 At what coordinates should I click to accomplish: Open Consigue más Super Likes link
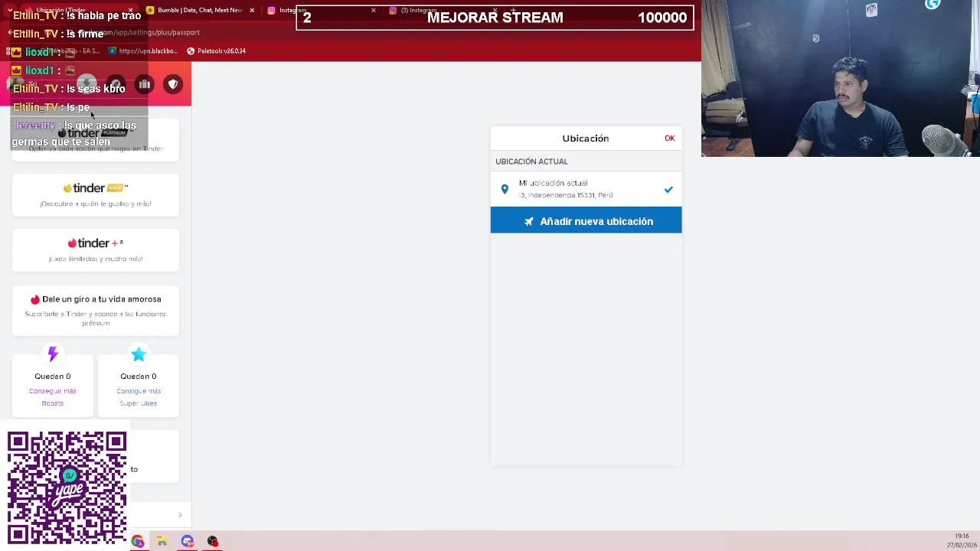(139, 397)
